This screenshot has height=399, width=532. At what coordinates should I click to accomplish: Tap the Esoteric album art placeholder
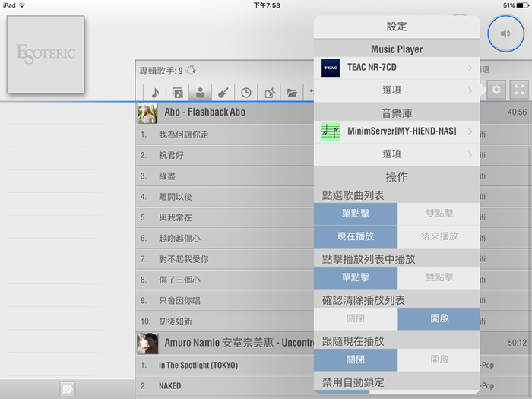(x=46, y=54)
